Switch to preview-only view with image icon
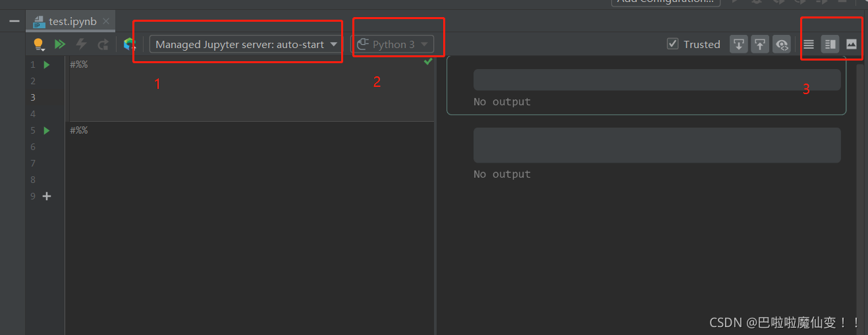This screenshot has height=335, width=868. pos(852,44)
